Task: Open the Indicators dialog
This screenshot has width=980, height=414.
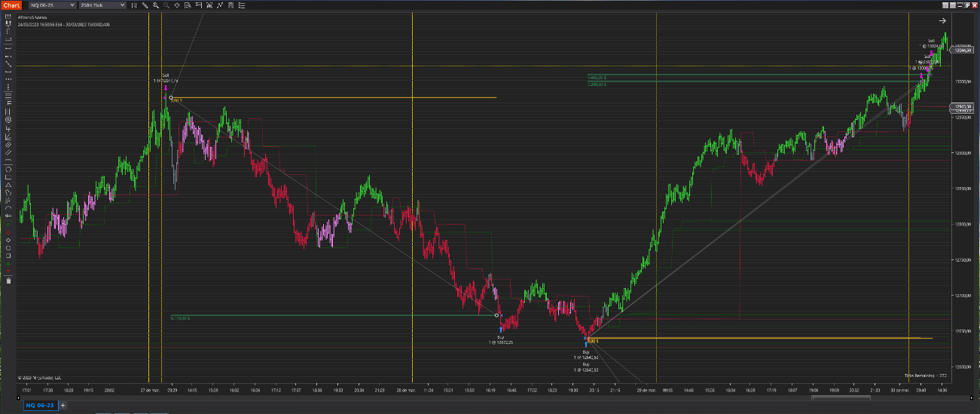Action: click(x=220, y=5)
